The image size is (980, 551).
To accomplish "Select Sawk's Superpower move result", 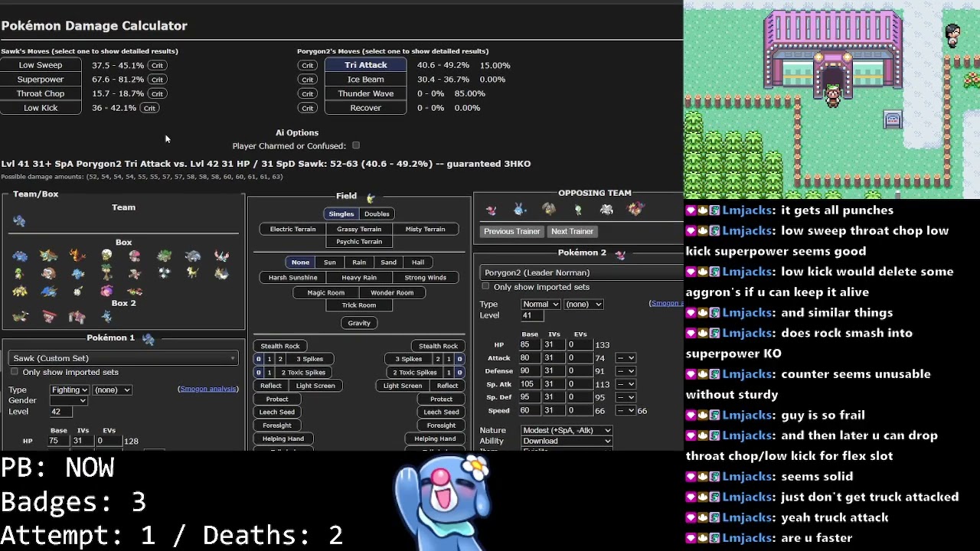I will point(41,80).
